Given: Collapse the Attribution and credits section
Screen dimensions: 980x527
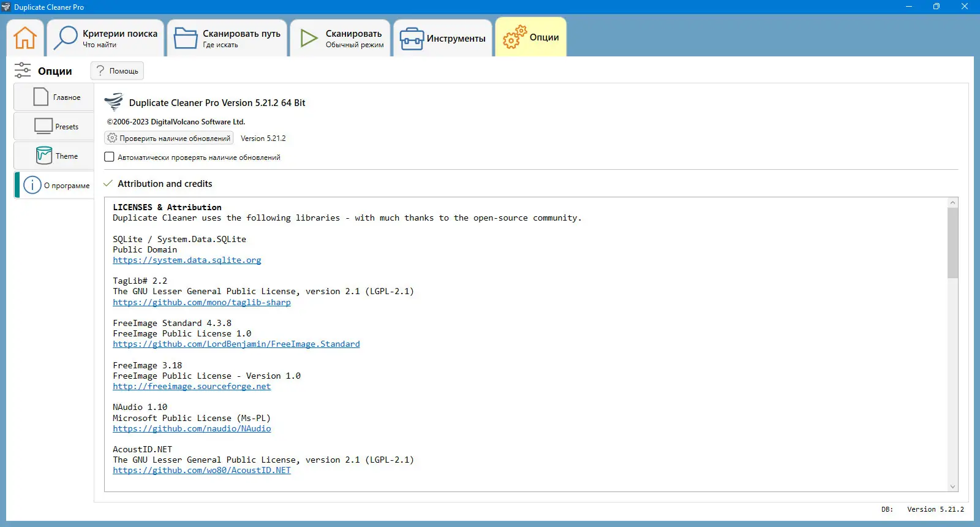Looking at the screenshot, I should pyautogui.click(x=108, y=183).
